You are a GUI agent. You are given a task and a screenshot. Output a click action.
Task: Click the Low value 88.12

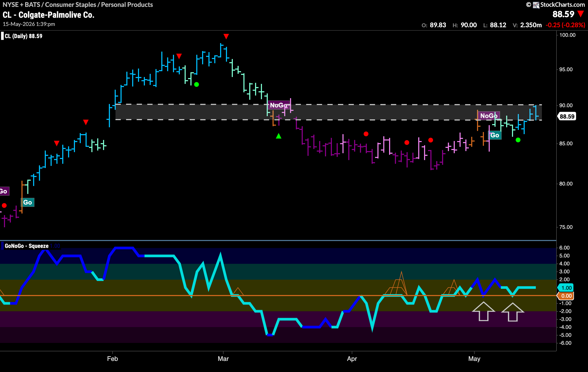coord(498,25)
